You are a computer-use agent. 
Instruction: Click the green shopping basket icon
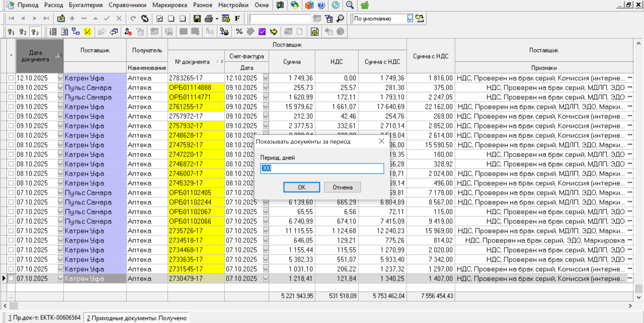click(x=365, y=5)
